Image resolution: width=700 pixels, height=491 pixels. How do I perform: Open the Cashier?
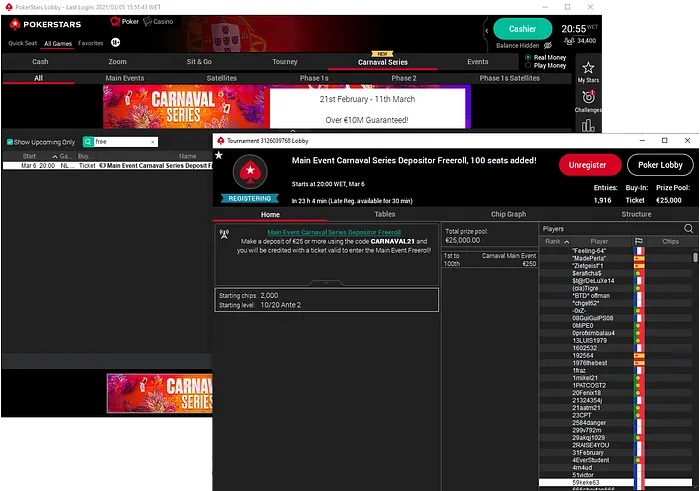pyautogui.click(x=522, y=29)
